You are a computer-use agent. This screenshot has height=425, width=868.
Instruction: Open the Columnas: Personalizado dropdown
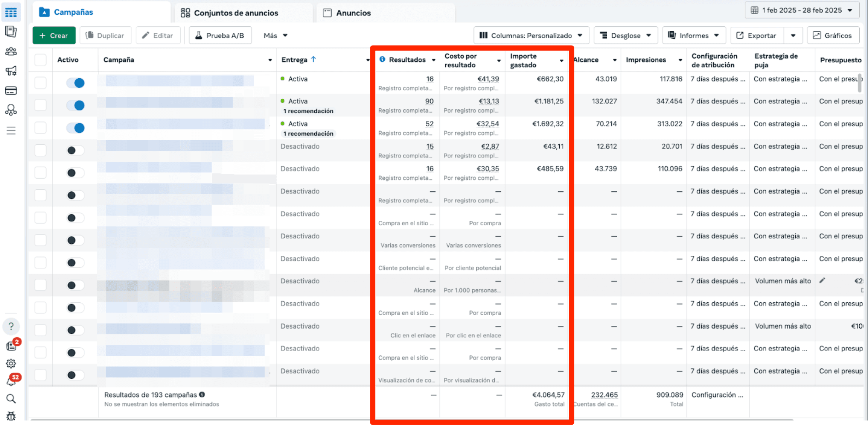pyautogui.click(x=531, y=35)
